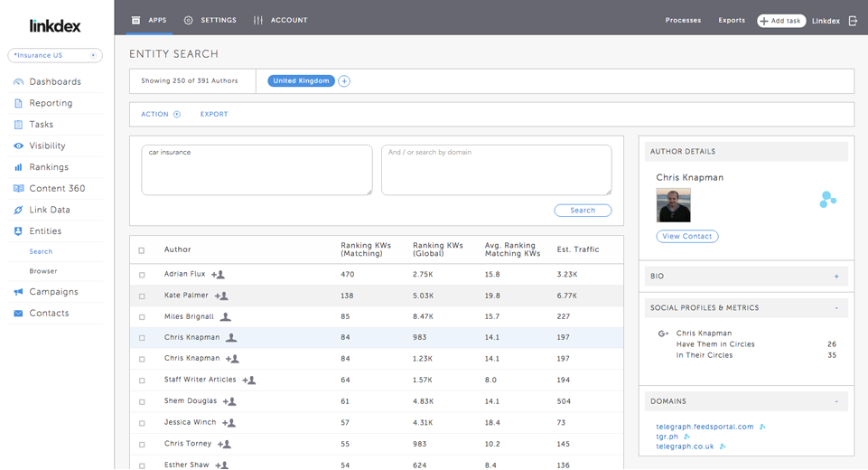868x470 pixels.
Task: Check the box for Adrian Flux
Action: coord(142,275)
